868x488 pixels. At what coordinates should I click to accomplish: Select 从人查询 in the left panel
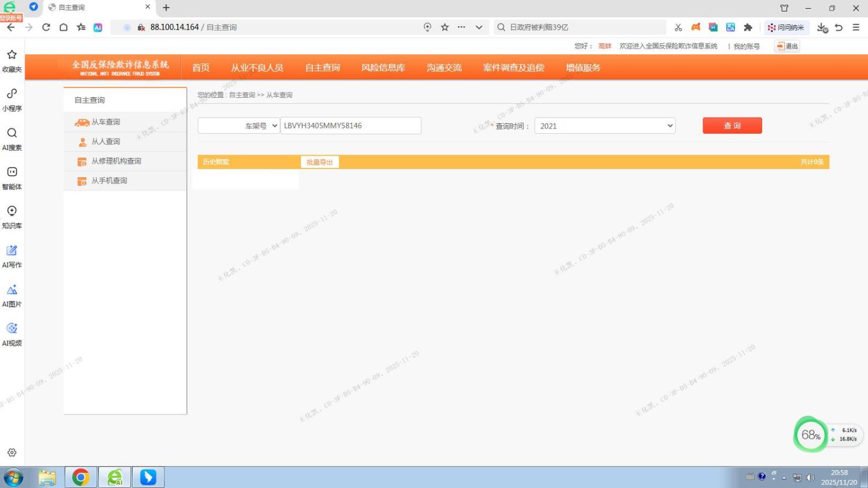point(106,142)
